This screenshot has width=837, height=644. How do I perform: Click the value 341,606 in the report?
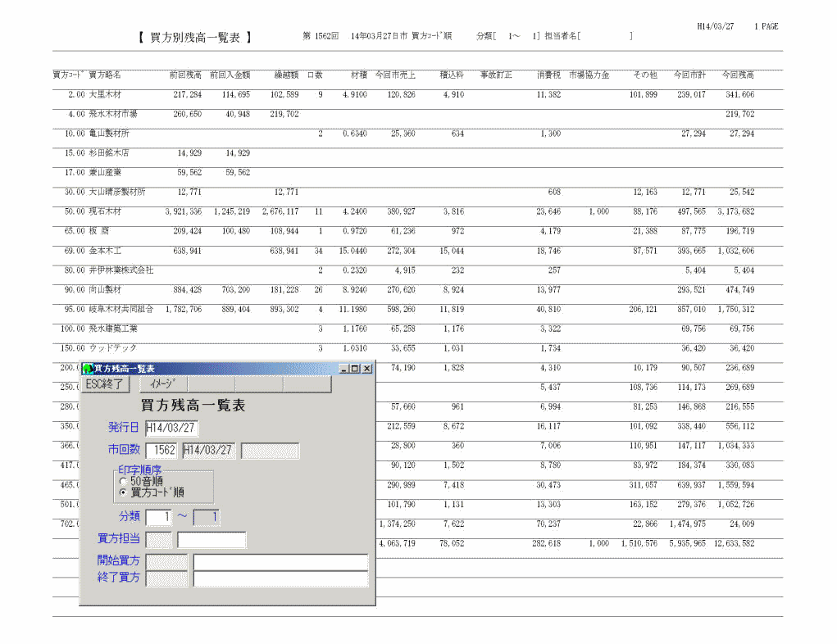(x=739, y=95)
